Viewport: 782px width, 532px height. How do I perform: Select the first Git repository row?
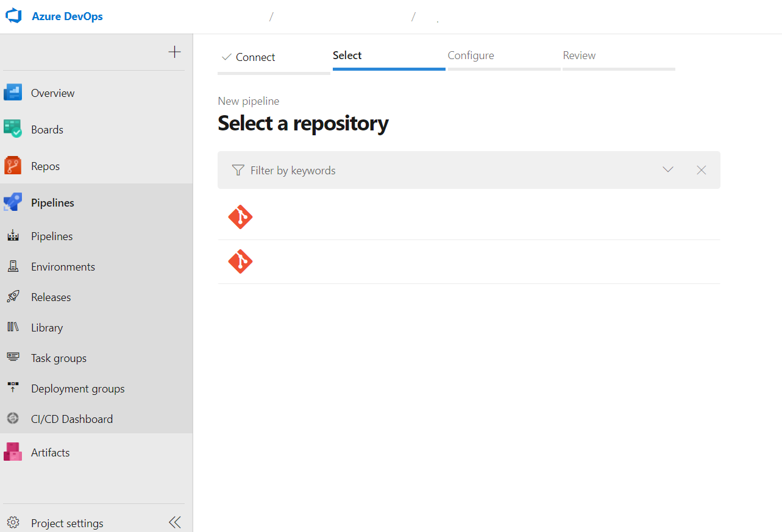tap(469, 218)
